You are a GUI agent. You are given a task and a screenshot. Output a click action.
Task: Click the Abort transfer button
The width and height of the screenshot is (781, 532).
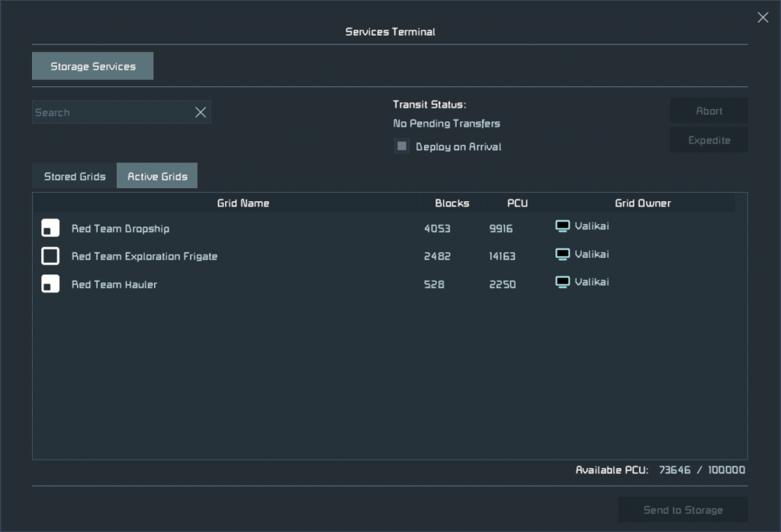click(709, 111)
